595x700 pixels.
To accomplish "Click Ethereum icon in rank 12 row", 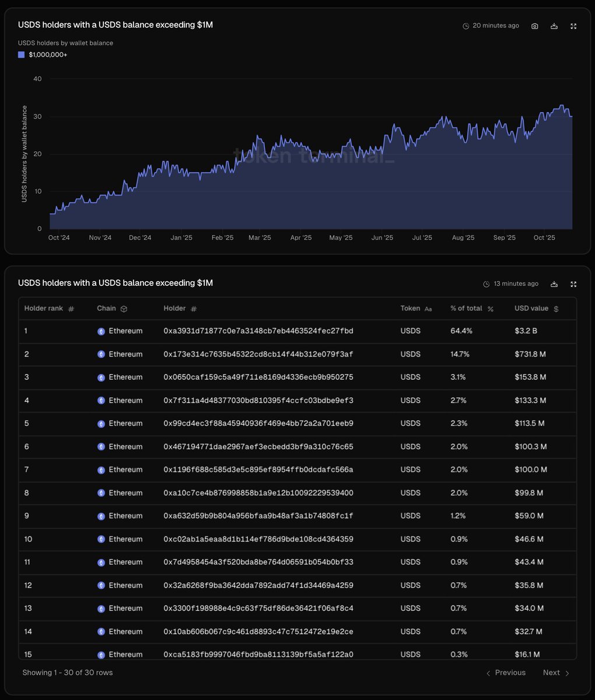I will [101, 585].
